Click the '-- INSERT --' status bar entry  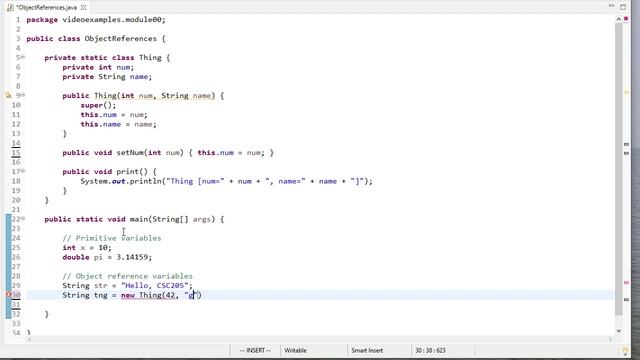pos(255,350)
